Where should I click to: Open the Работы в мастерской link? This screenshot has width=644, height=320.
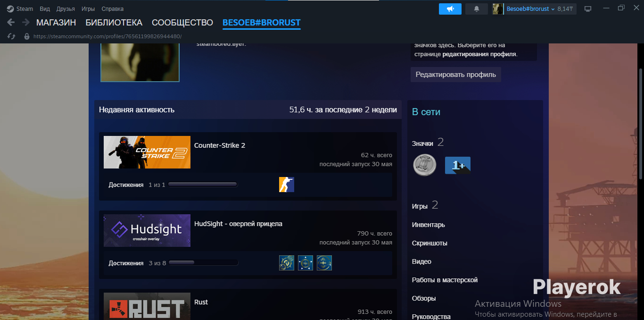445,280
